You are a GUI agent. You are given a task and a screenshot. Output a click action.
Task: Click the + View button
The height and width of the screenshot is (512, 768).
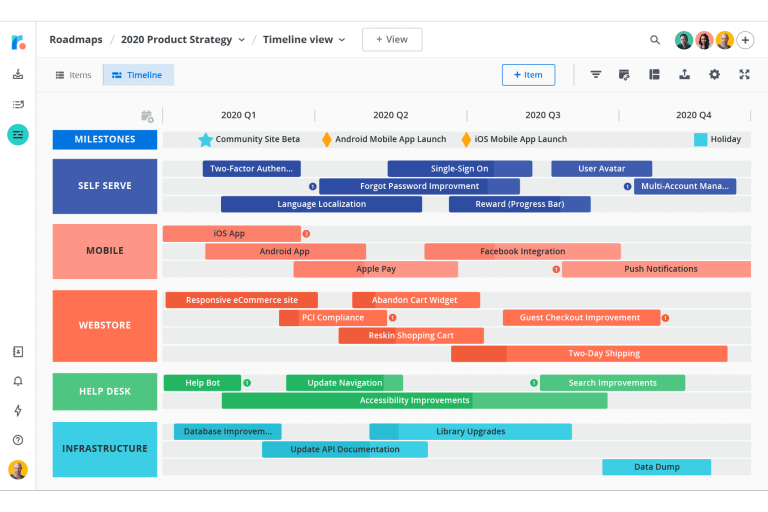(392, 40)
